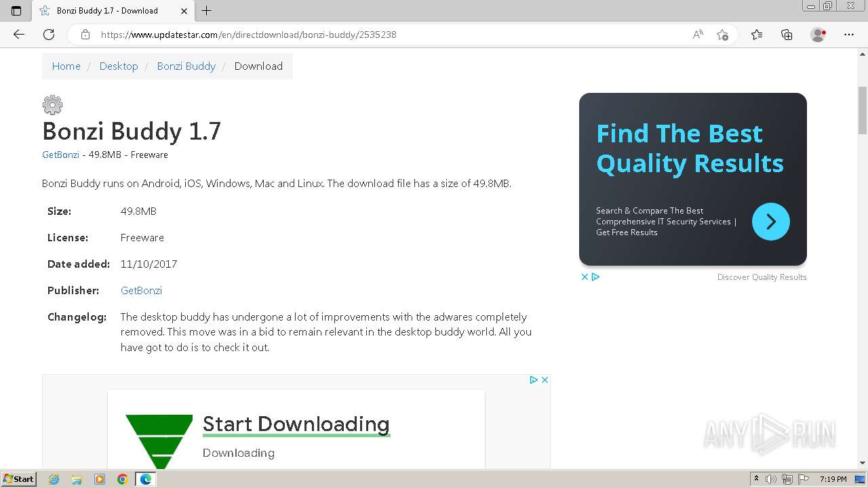
Task: Open the tab actions menu icon
Action: (x=16, y=10)
